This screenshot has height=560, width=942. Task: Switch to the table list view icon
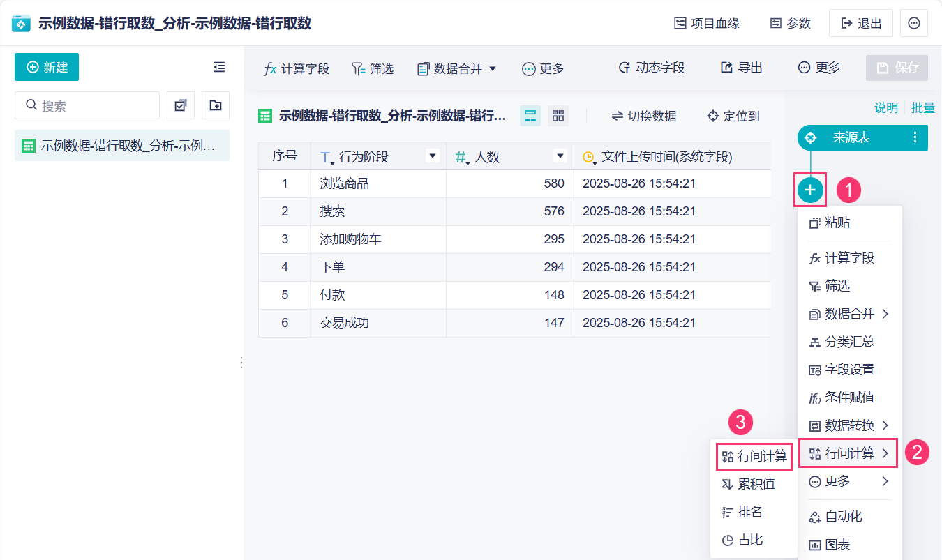(530, 116)
